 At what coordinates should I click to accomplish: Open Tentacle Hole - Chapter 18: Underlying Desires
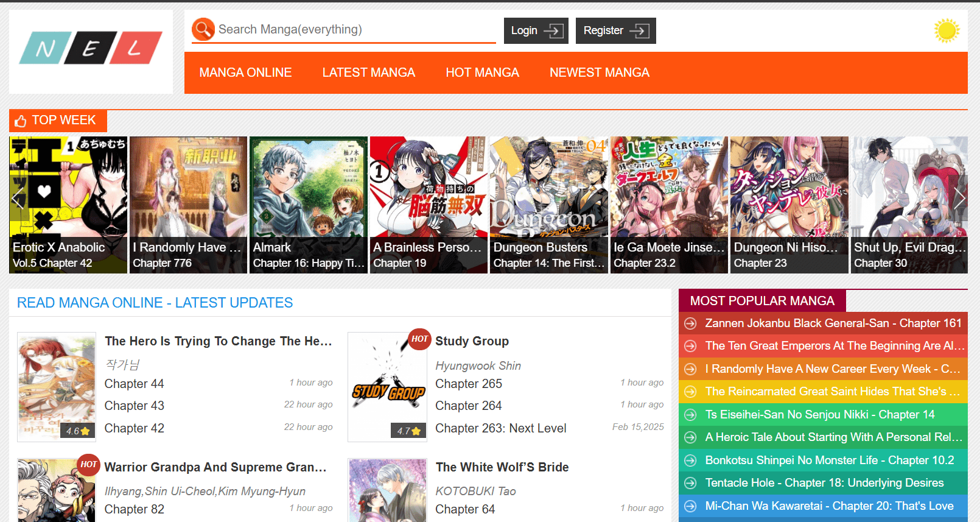(824, 483)
